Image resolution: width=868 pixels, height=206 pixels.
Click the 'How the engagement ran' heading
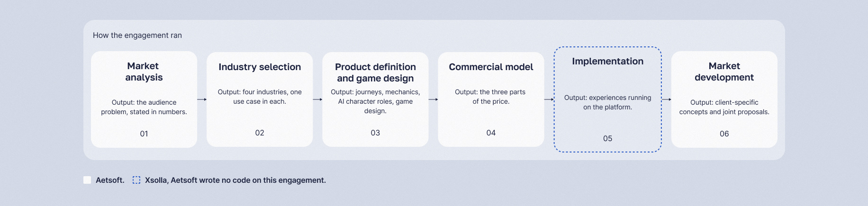tap(137, 35)
